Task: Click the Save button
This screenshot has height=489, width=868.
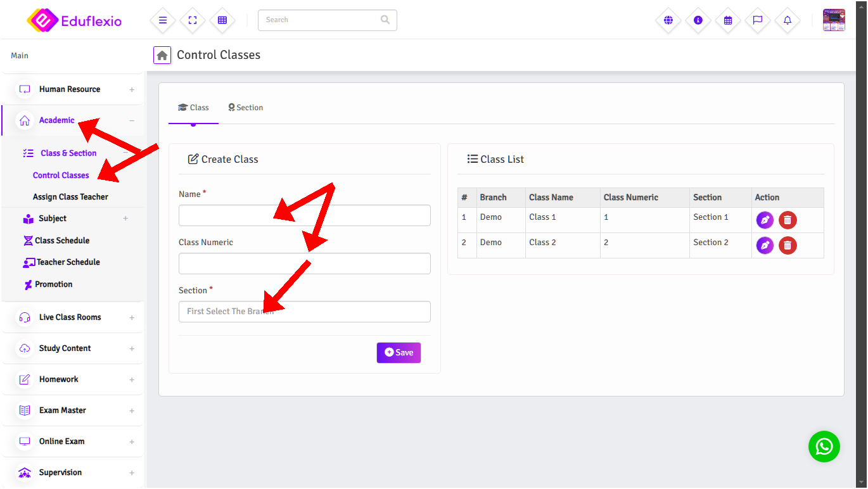Action: coord(399,353)
